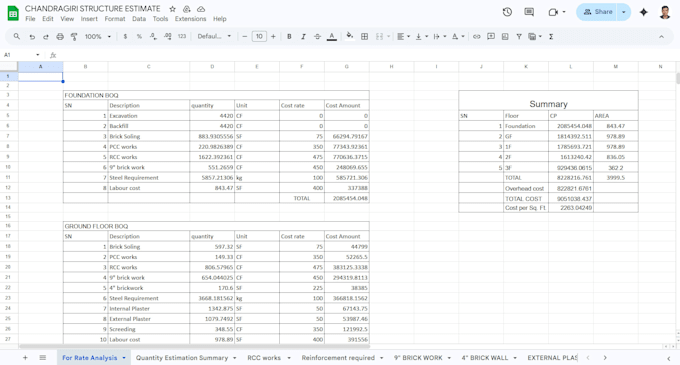Open the File menu
Viewport: 680px width, 365px height.
pyautogui.click(x=30, y=19)
